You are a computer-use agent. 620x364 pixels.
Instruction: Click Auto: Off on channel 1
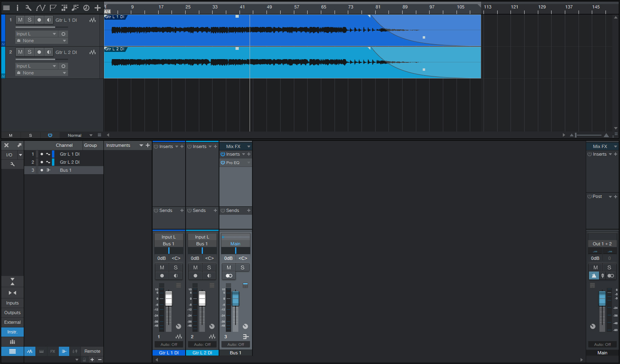point(169,344)
